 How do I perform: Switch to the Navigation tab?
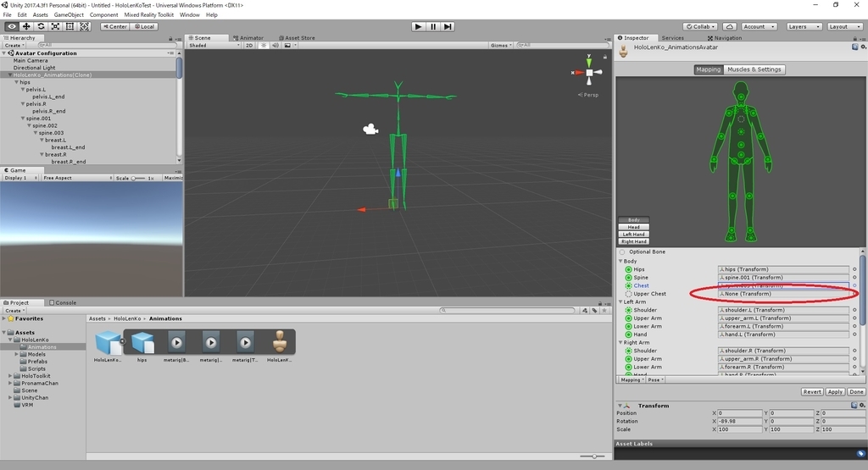tap(725, 38)
